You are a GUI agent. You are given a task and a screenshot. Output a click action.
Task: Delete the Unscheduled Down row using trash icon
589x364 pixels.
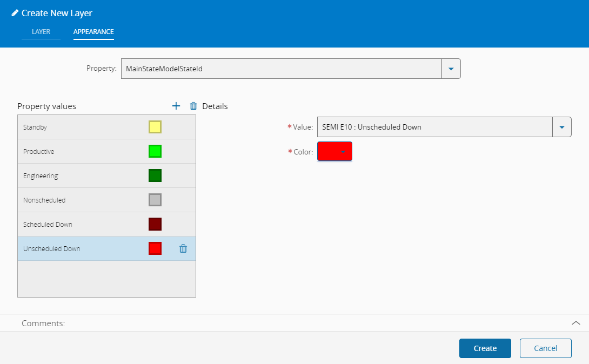183,248
